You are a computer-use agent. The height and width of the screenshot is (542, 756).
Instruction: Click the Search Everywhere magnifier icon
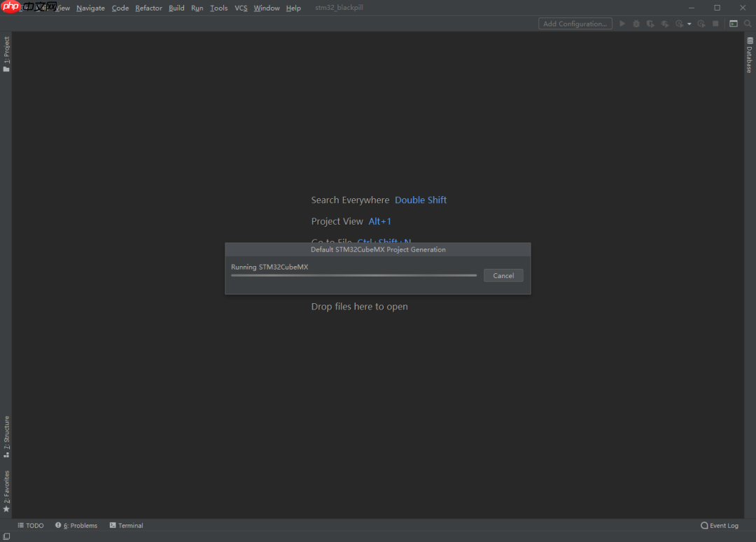pyautogui.click(x=748, y=24)
